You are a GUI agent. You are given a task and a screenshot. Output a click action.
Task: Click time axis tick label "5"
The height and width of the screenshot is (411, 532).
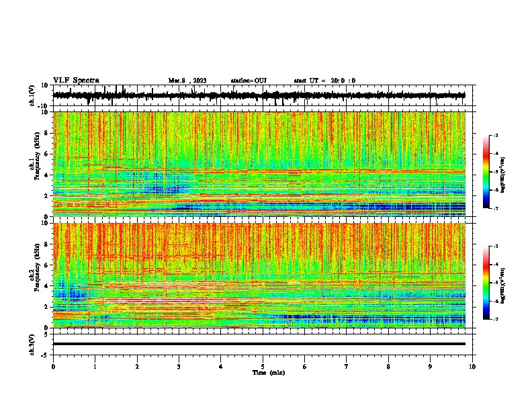tap(263, 367)
